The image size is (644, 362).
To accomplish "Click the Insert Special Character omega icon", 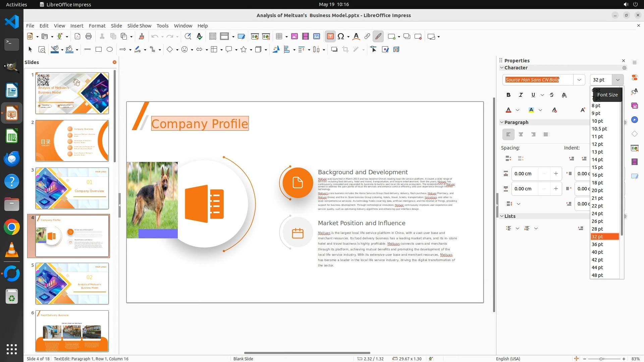I will (341, 37).
